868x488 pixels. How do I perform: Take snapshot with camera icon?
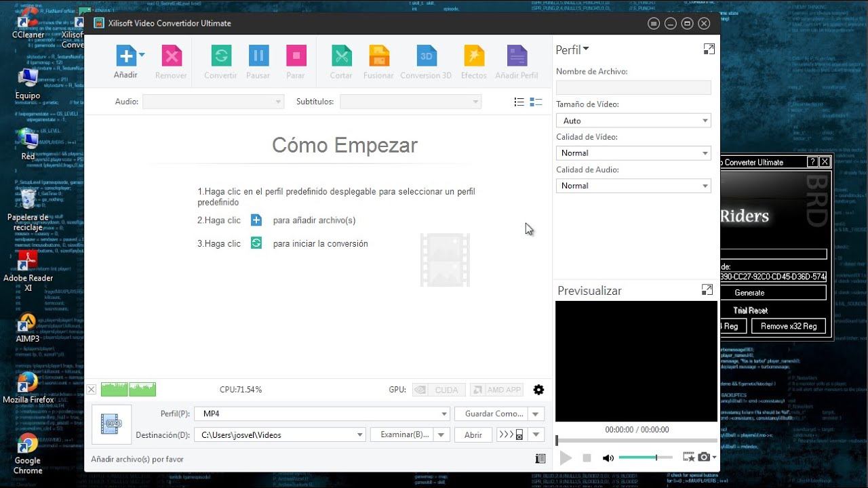(705, 457)
